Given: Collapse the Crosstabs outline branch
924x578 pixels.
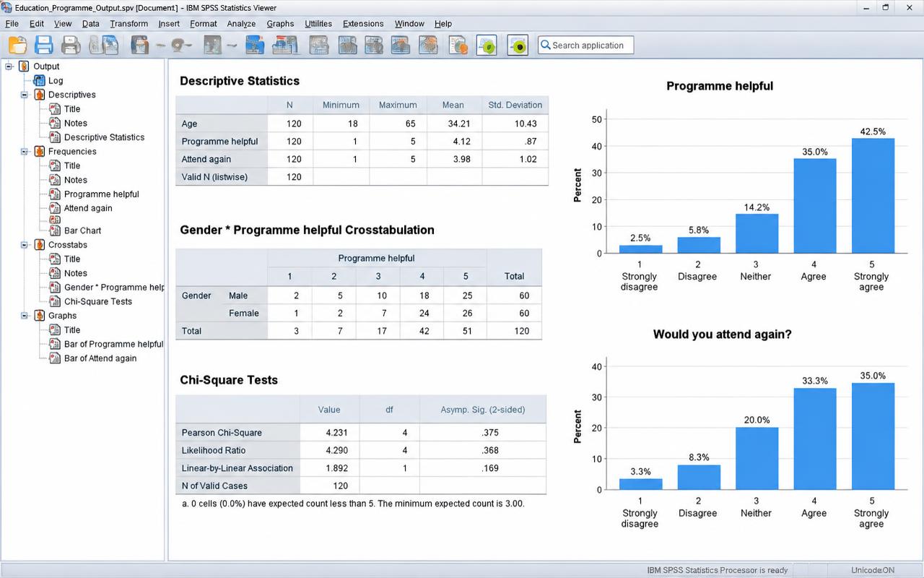Looking at the screenshot, I should coord(25,245).
